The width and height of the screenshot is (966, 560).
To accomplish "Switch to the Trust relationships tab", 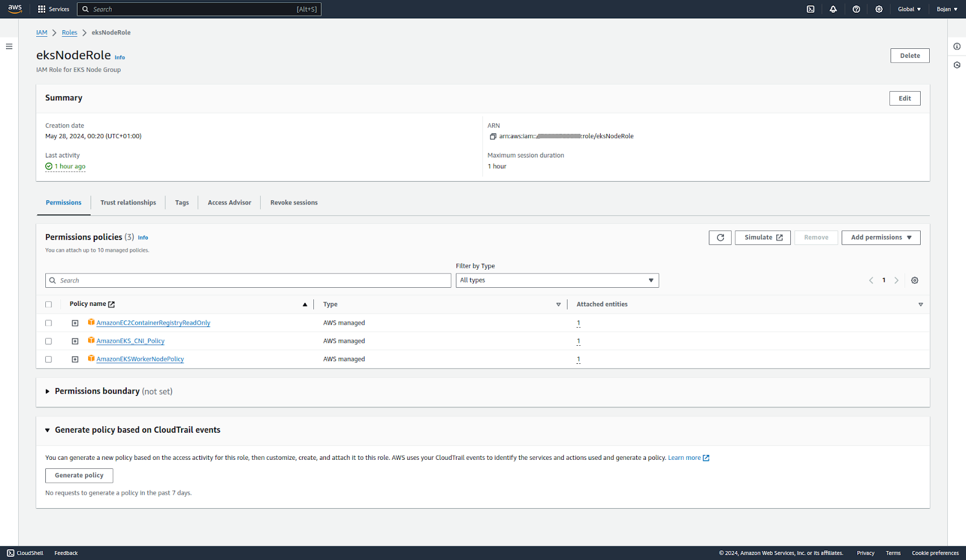I will click(x=128, y=203).
